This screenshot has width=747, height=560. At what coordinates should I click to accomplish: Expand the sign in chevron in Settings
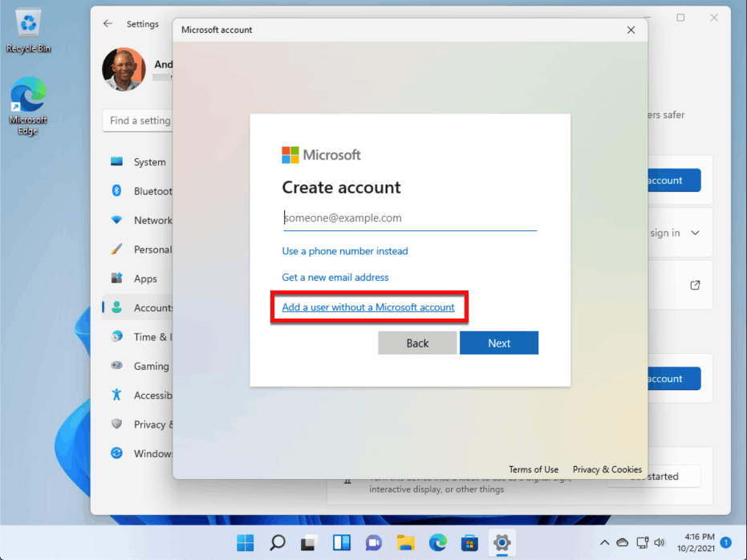695,233
